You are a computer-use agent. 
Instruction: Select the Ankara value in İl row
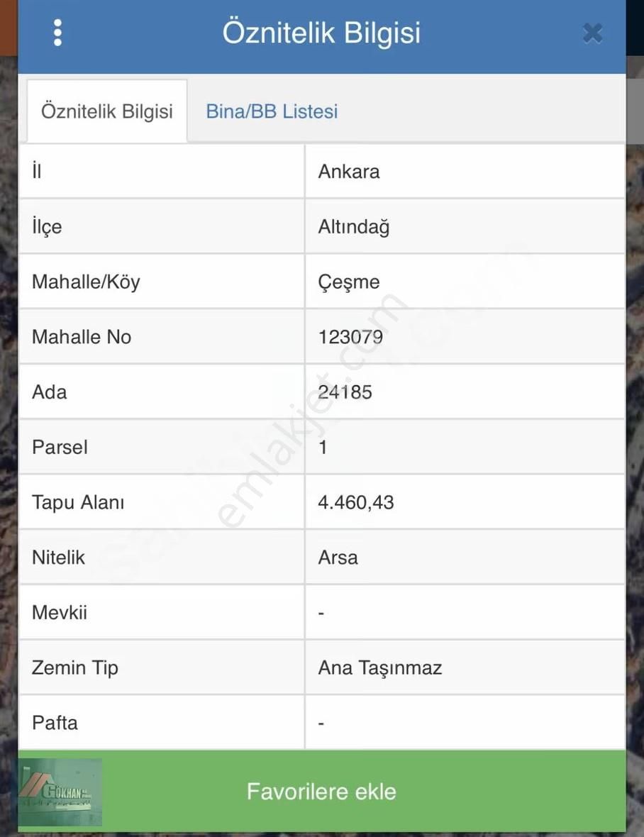(349, 172)
